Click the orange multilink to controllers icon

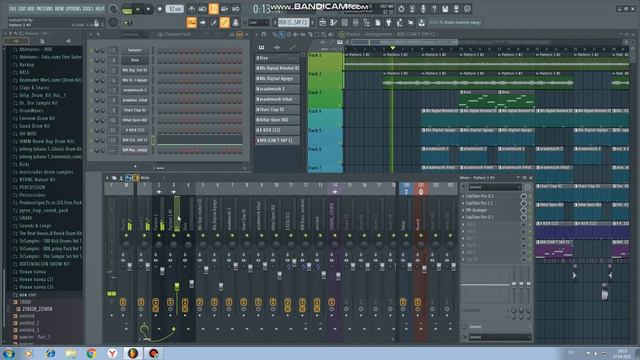(x=224, y=22)
